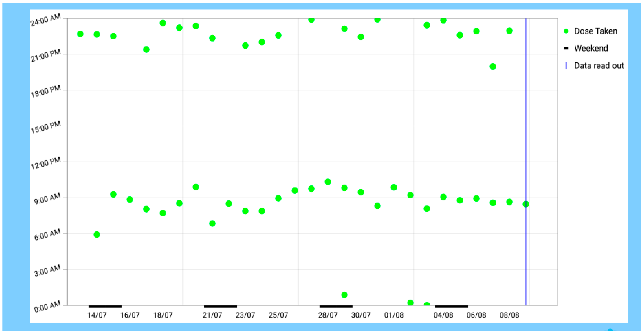Click the weekend bar near the 04/08 label
644x334 pixels.
coord(452,306)
